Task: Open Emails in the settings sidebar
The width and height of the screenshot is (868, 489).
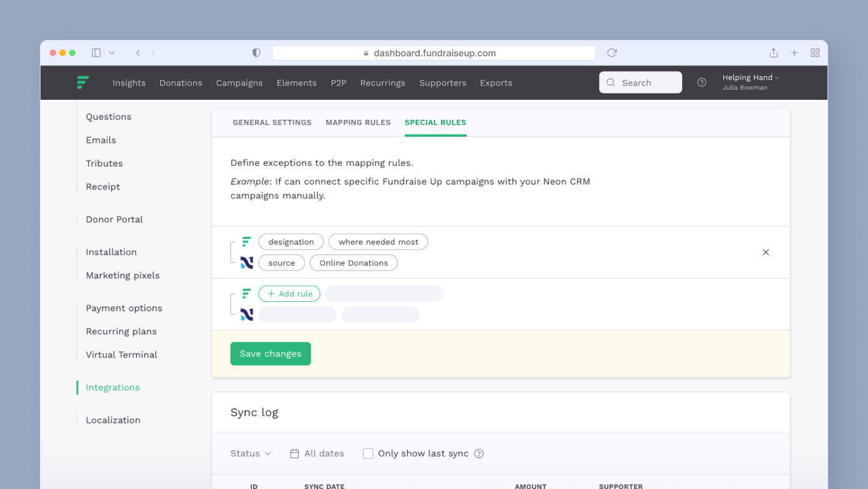Action: (101, 140)
